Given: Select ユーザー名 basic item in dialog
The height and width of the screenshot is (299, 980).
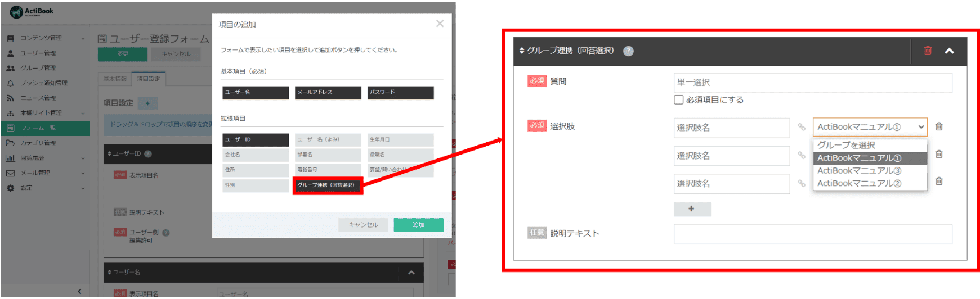Looking at the screenshot, I should [x=256, y=92].
